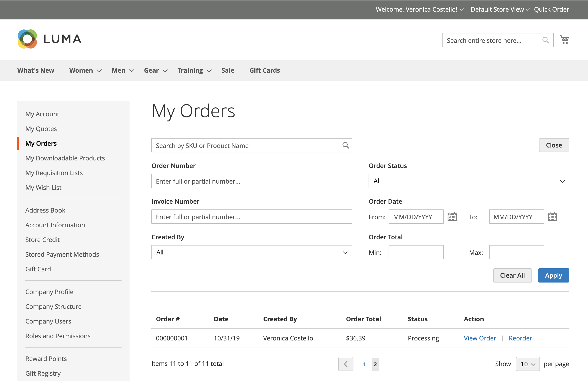Screen dimensions: 588x381
Task: Click the $36.39 order total
Action: [x=355, y=338]
